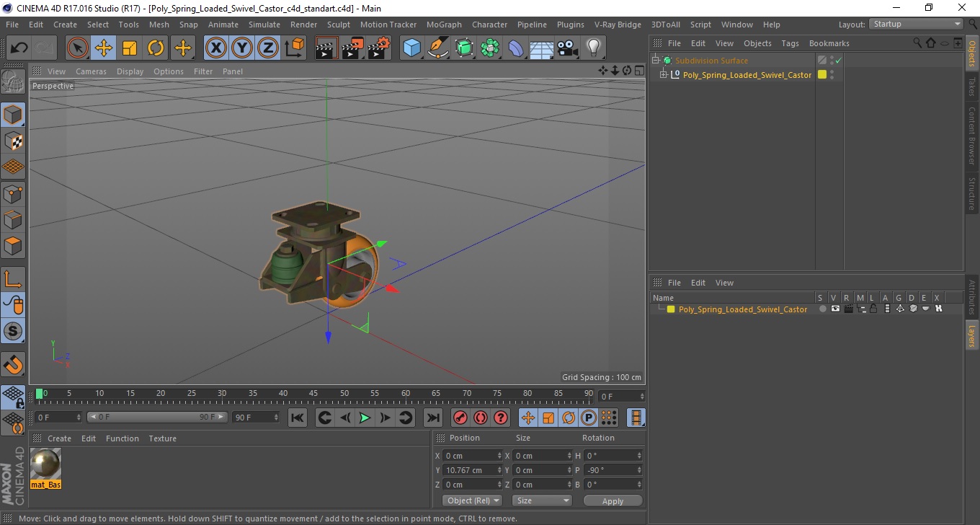The image size is (980, 525).
Task: Open the V-Ray Bridge menu
Action: pyautogui.click(x=618, y=25)
